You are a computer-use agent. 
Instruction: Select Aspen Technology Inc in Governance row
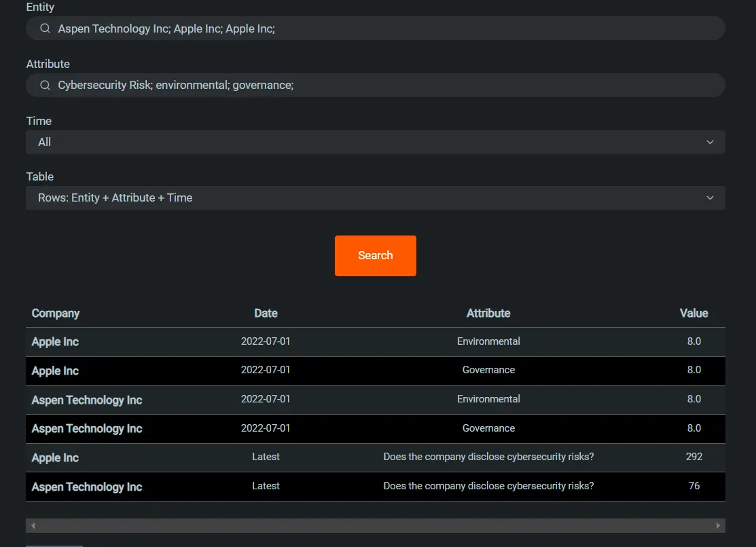[87, 429]
